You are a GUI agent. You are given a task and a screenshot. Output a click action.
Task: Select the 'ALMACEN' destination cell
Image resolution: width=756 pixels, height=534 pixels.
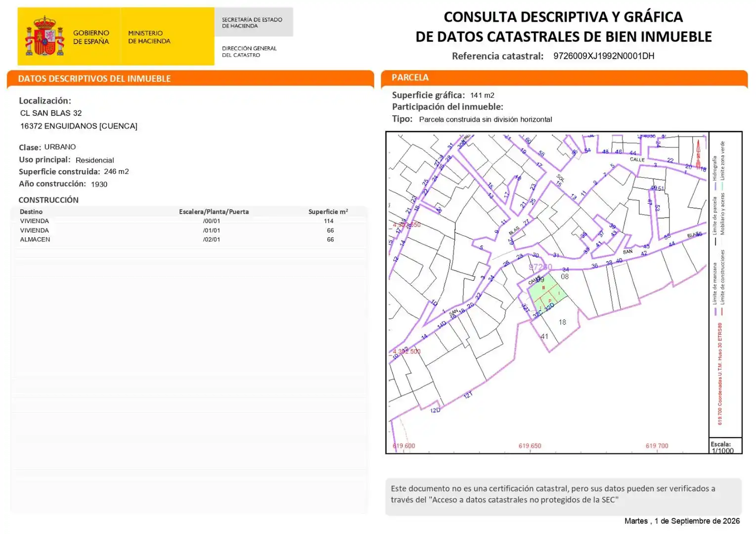pos(35,239)
